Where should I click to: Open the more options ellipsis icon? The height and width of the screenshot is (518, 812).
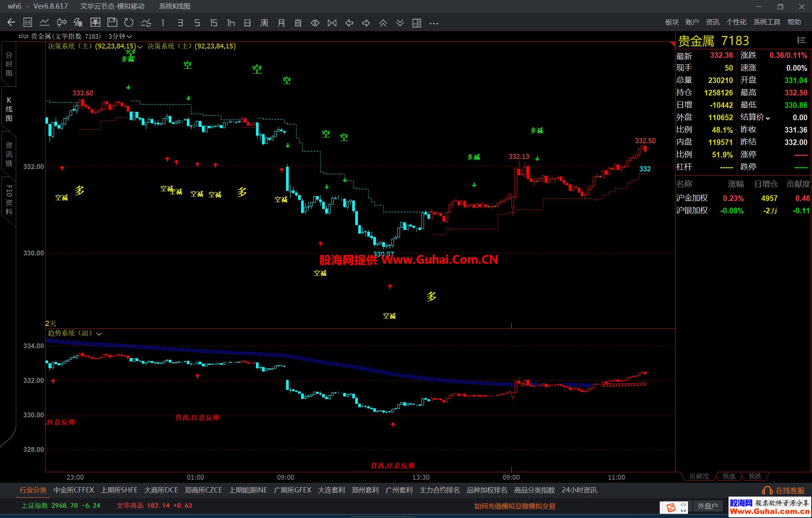434,23
